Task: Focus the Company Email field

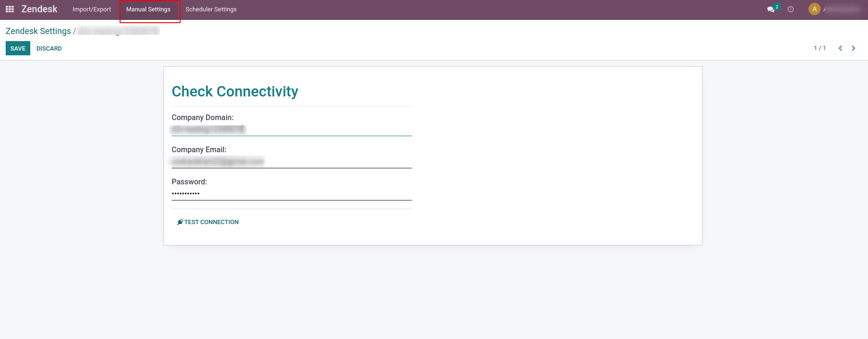Action: tap(292, 161)
